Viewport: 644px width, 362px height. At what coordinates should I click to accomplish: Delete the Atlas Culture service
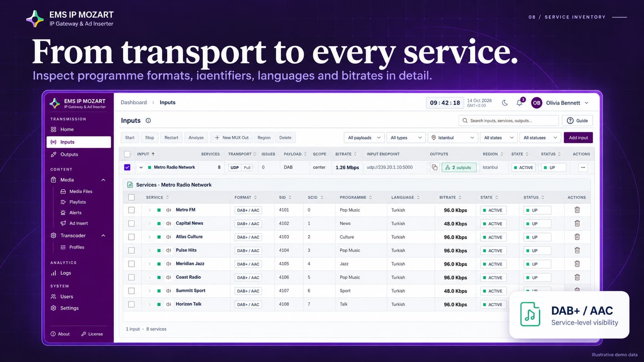577,237
